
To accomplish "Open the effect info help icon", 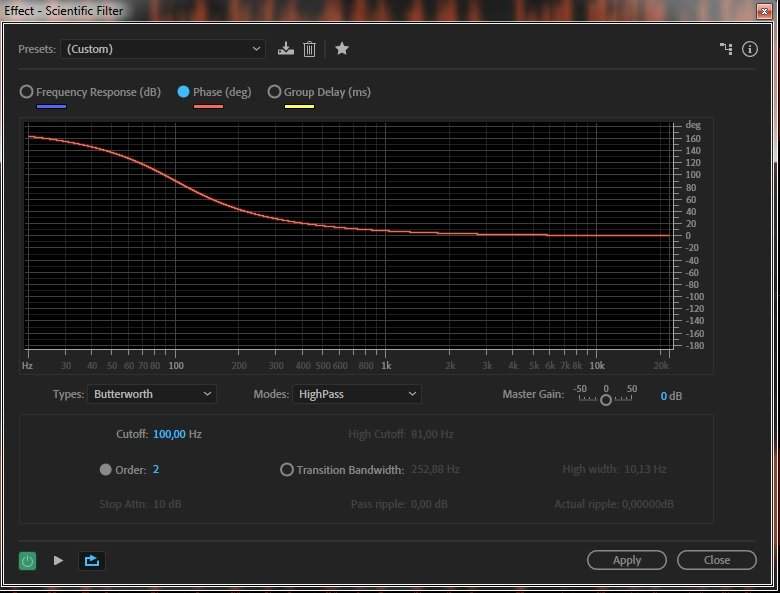I will coord(750,49).
